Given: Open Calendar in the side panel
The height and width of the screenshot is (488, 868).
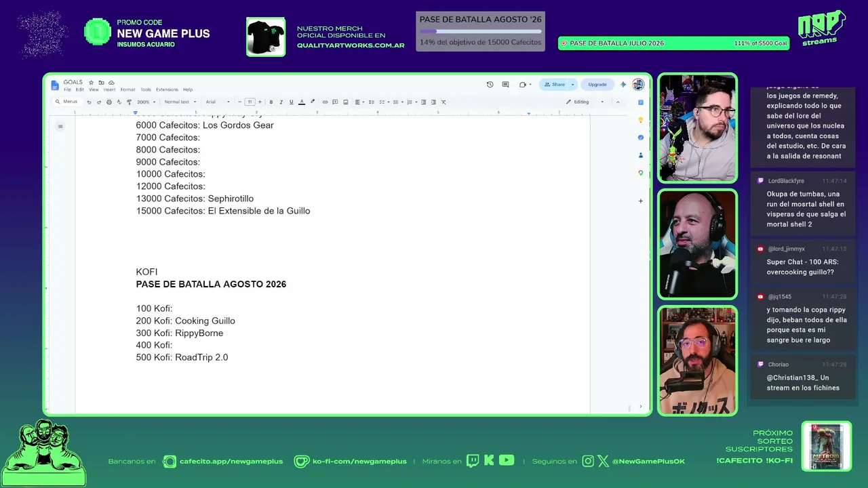Looking at the screenshot, I should [x=641, y=102].
